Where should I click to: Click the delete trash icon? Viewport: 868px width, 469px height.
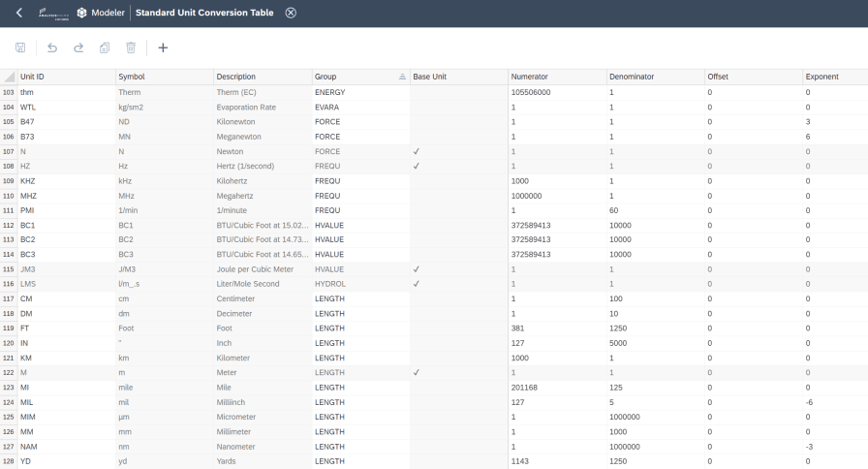click(131, 47)
